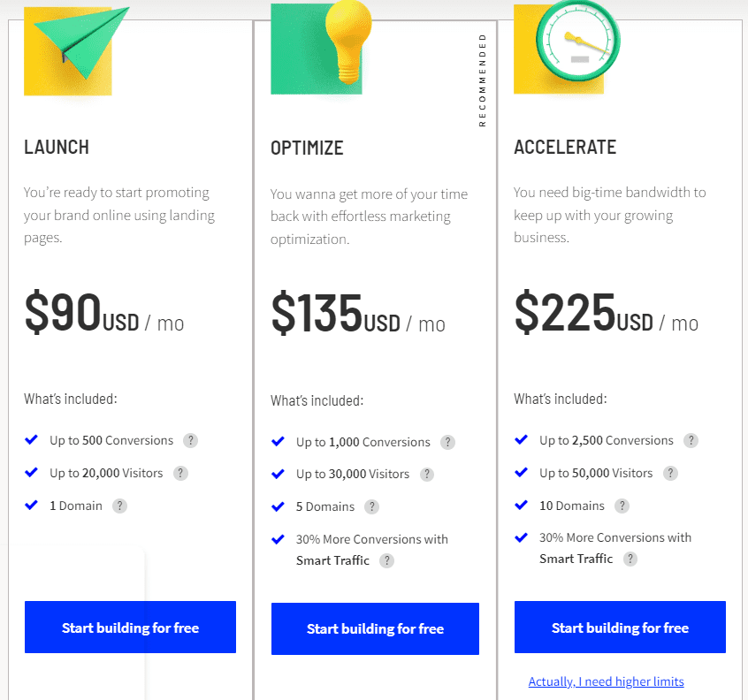The width and height of the screenshot is (748, 700).
Task: Click the speedometer Accelerate illustration
Action: tap(567, 48)
